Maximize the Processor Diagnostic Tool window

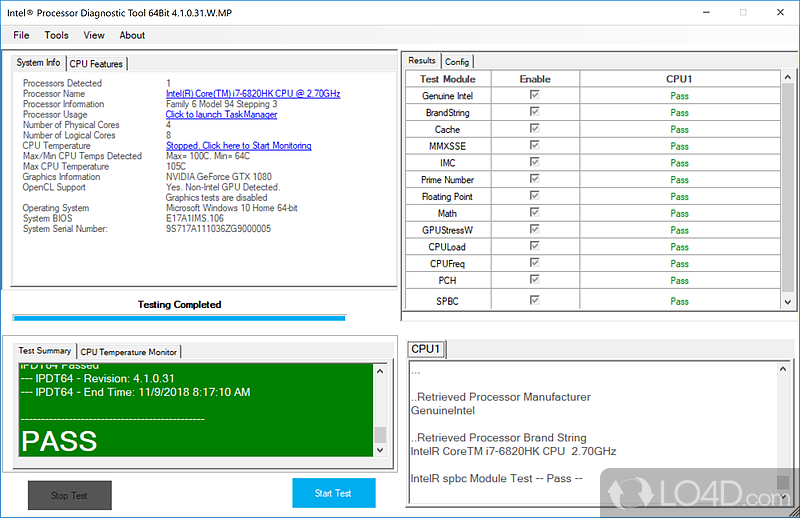pyautogui.click(x=742, y=12)
